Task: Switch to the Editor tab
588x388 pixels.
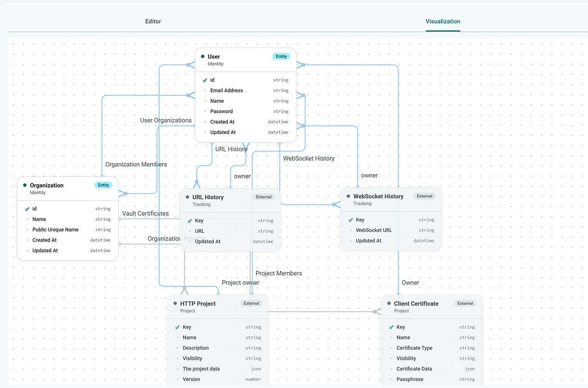Action: coord(153,21)
